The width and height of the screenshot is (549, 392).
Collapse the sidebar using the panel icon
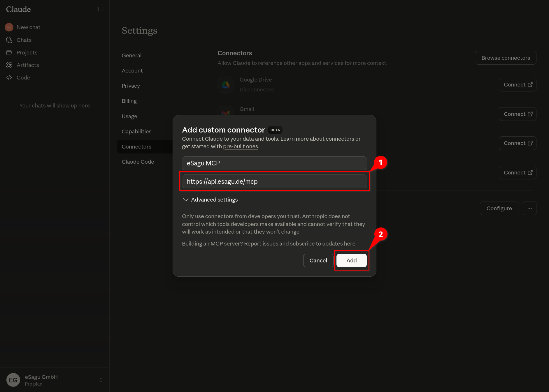point(100,9)
